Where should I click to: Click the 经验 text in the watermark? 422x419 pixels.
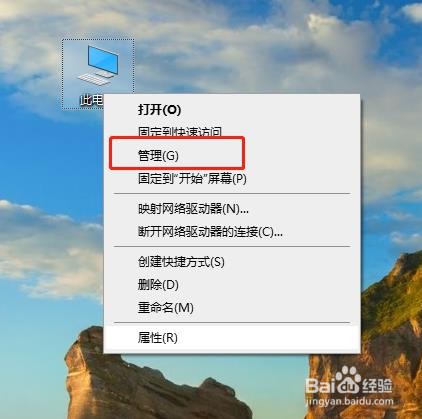[x=377, y=386]
